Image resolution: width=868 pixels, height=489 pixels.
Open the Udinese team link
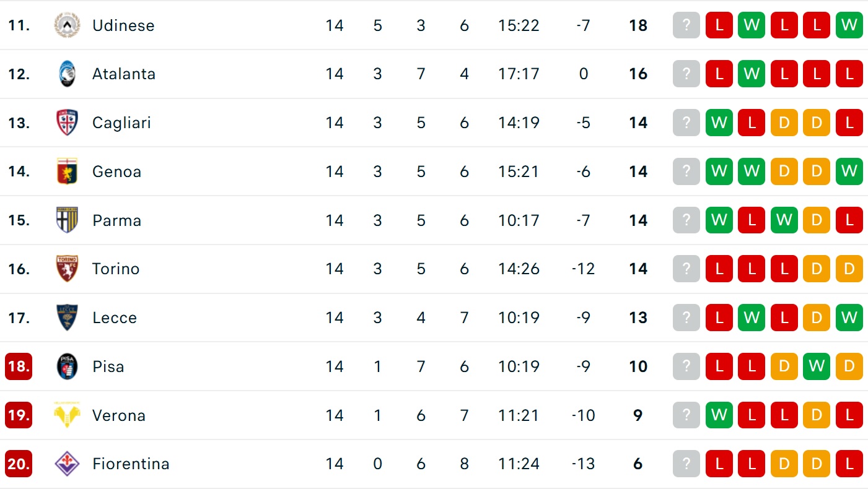pyautogui.click(x=123, y=25)
